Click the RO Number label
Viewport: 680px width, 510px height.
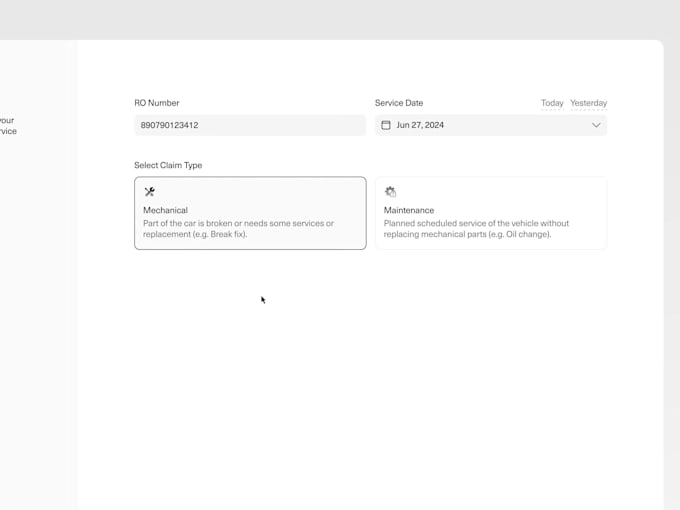coord(157,103)
